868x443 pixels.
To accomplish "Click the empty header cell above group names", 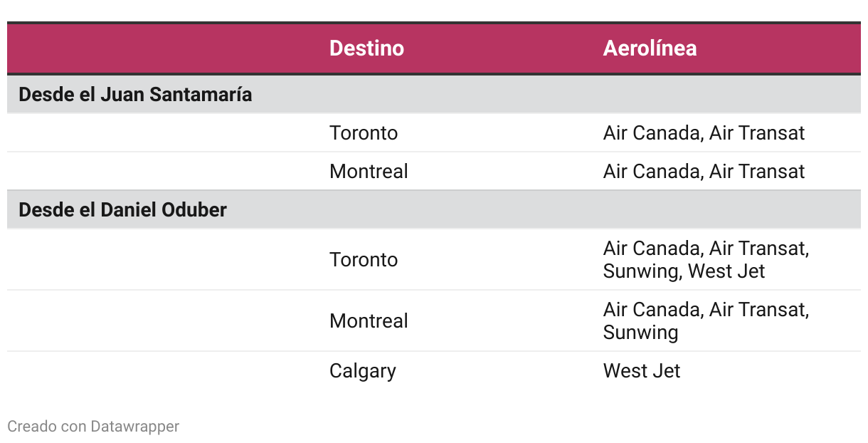I will point(162,48).
